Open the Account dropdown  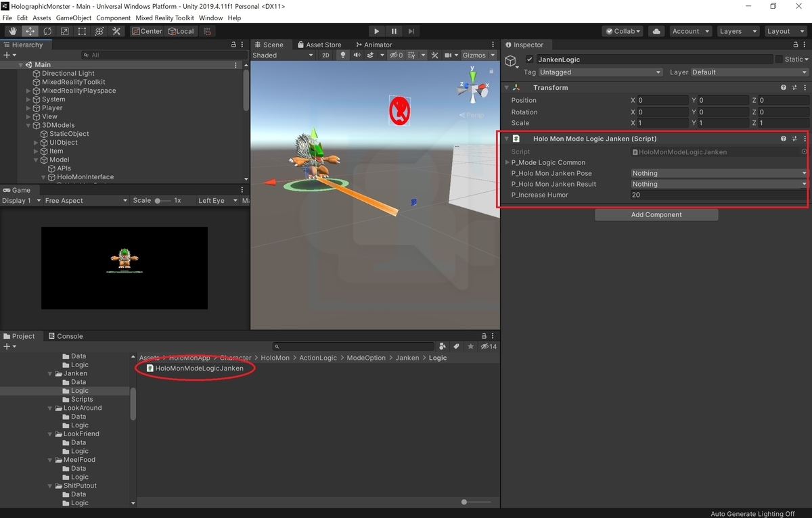pyautogui.click(x=690, y=31)
